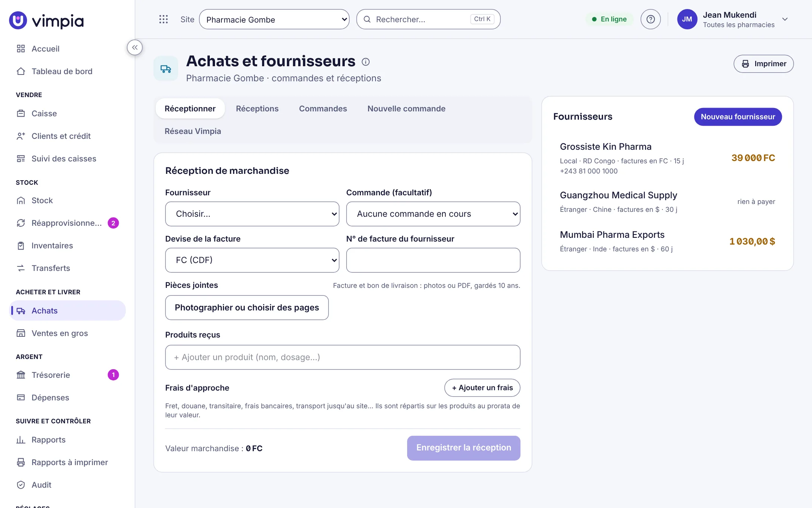Image resolution: width=812 pixels, height=508 pixels.
Task: Expand the Pharmacie Gombe site dropdown
Action: point(274,19)
